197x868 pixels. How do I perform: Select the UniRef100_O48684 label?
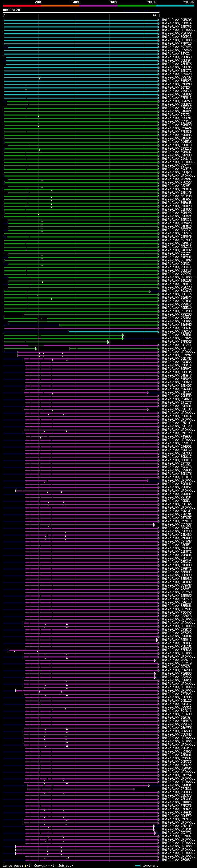177,138
